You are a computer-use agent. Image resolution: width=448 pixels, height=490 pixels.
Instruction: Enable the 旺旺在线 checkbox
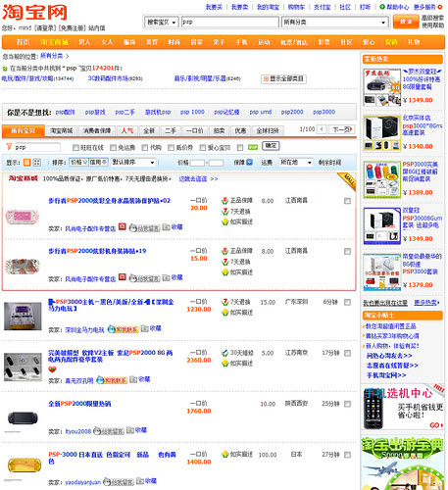tap(75, 148)
